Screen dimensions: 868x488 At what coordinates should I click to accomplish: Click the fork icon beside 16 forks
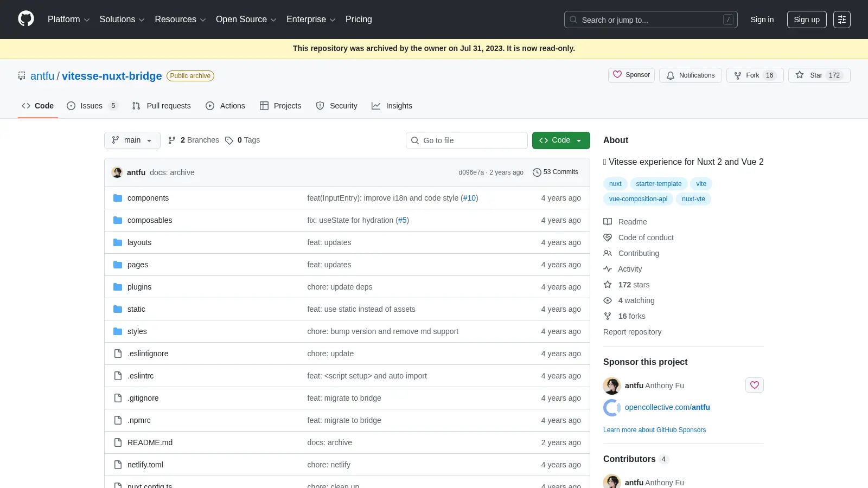pyautogui.click(x=608, y=316)
